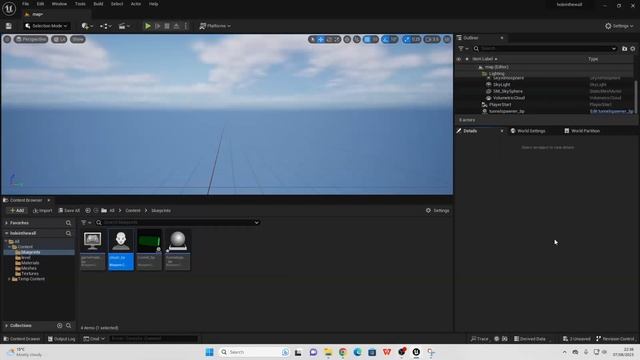Open the Lit view mode button

tap(59, 39)
